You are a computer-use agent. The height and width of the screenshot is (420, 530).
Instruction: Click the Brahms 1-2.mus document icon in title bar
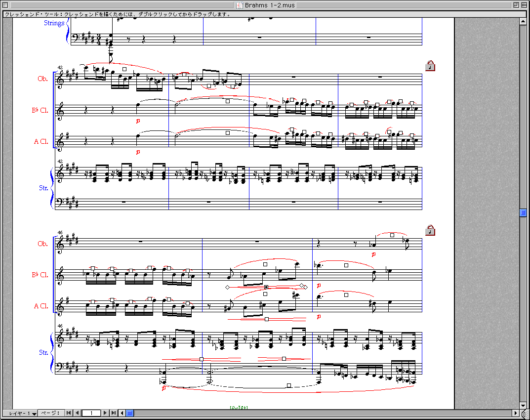click(x=239, y=5)
